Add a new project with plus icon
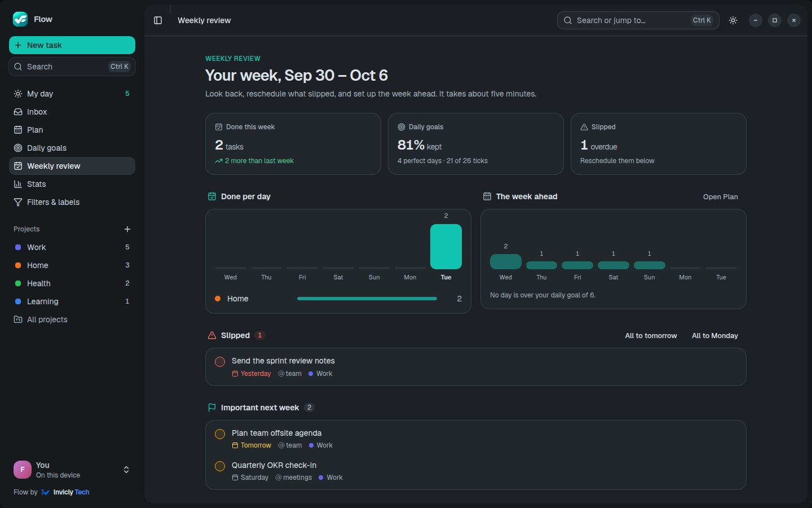 click(127, 229)
